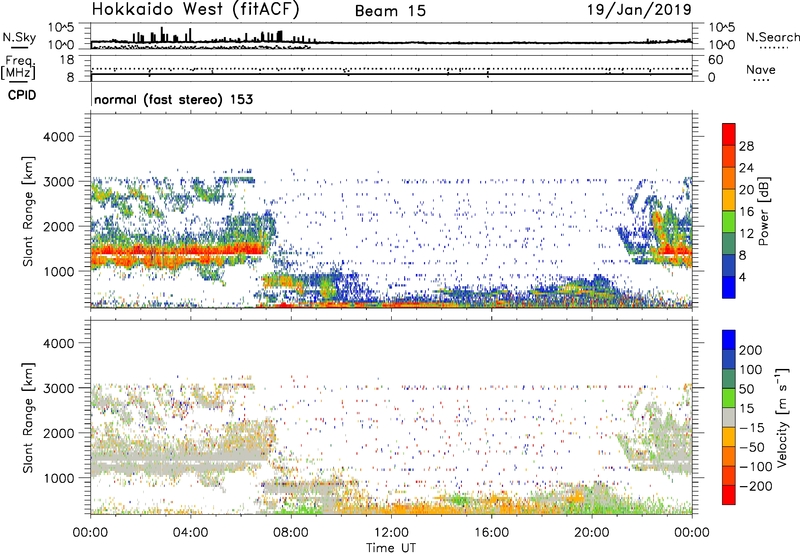Click the '10^5' left noise axis tick
This screenshot has height=554, width=800.
click(x=61, y=28)
